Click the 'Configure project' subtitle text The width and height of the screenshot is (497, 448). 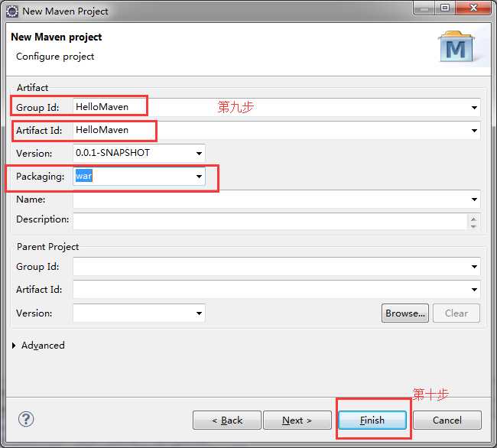pos(55,57)
